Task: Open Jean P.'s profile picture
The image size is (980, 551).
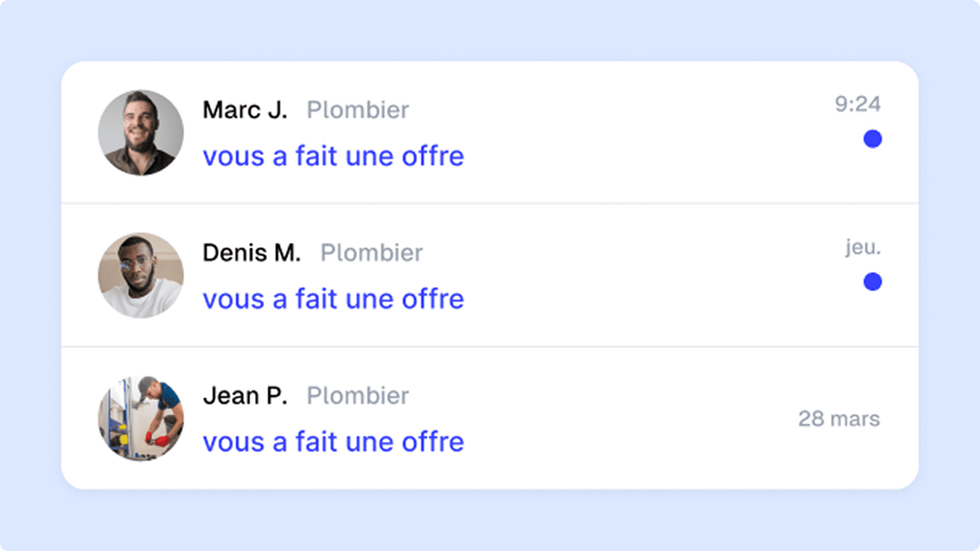Action: [x=140, y=418]
